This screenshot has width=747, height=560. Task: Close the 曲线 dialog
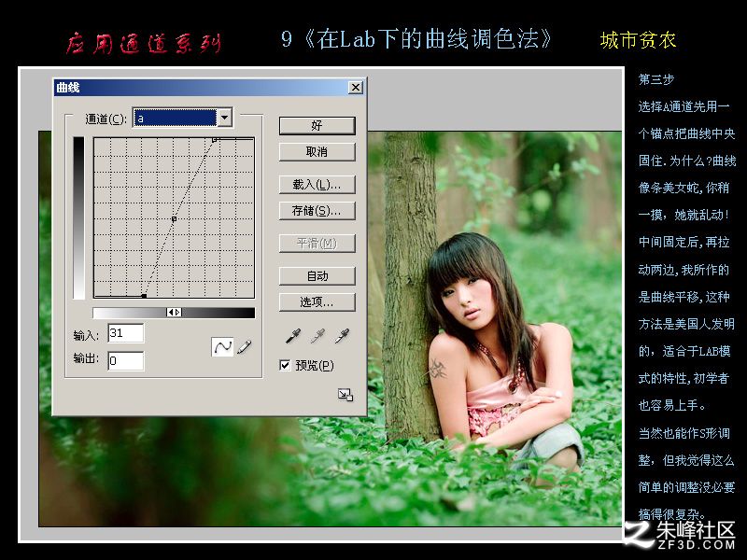tap(356, 88)
